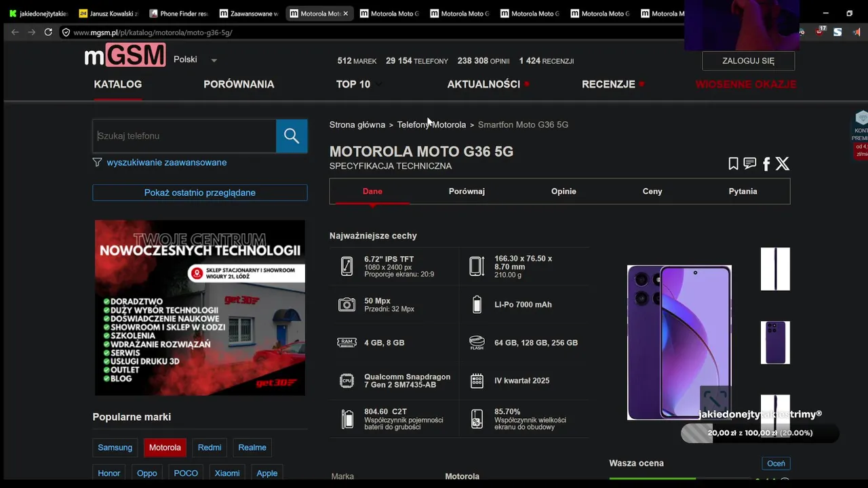Switch to the Phone Finder browser tab
The width and height of the screenshot is (868, 488).
pos(178,14)
